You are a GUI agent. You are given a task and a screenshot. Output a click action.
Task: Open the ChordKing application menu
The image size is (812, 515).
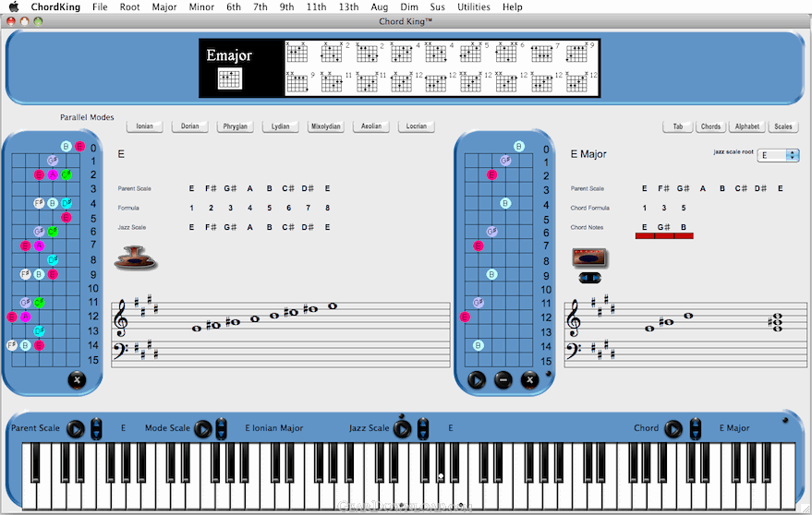point(55,6)
